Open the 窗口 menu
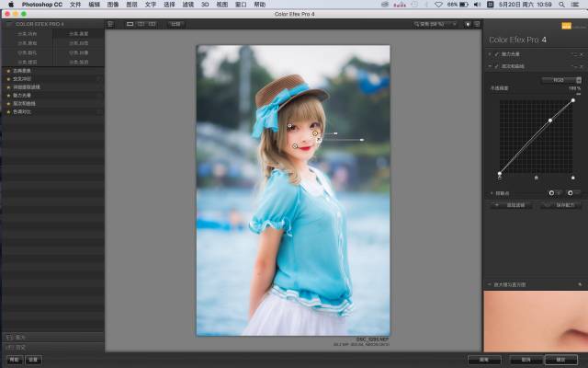The height and width of the screenshot is (368, 588). pyautogui.click(x=241, y=5)
